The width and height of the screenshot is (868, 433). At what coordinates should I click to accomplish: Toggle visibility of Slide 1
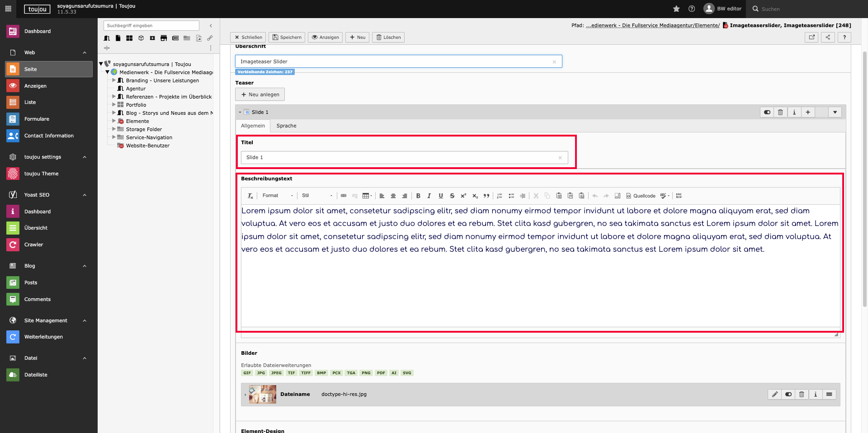[x=767, y=112]
